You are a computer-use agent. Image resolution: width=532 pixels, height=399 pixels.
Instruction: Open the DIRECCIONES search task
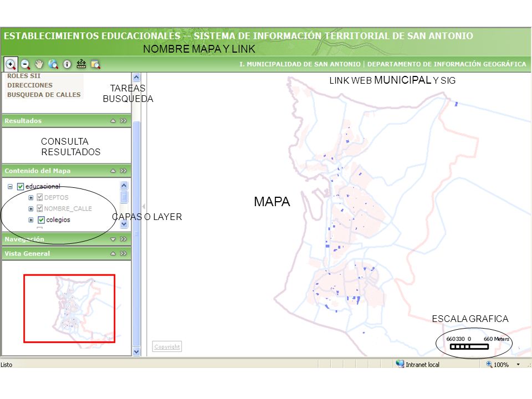tap(30, 85)
